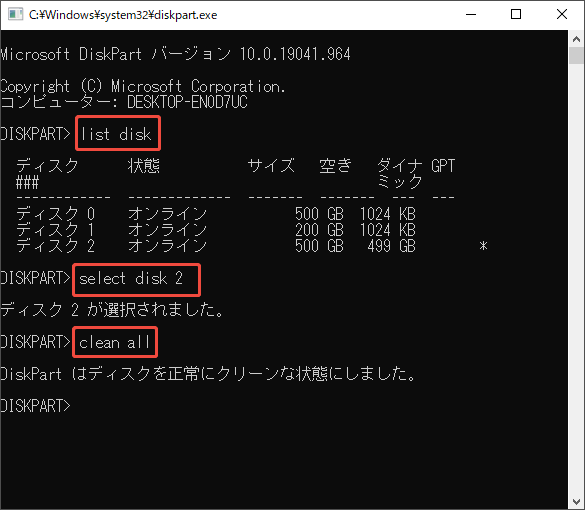Click the computer name DESKTOP-EN0D7UC
This screenshot has width=585, height=510.
click(187, 102)
